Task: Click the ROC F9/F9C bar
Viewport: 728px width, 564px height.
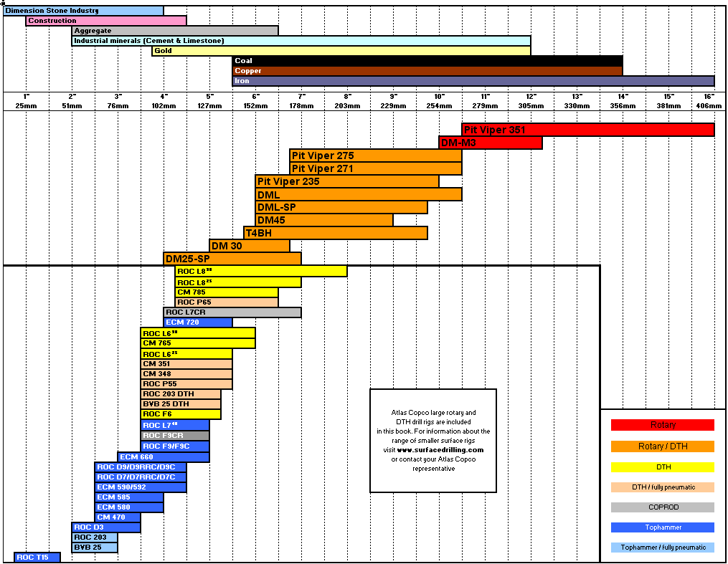Action: (175, 446)
